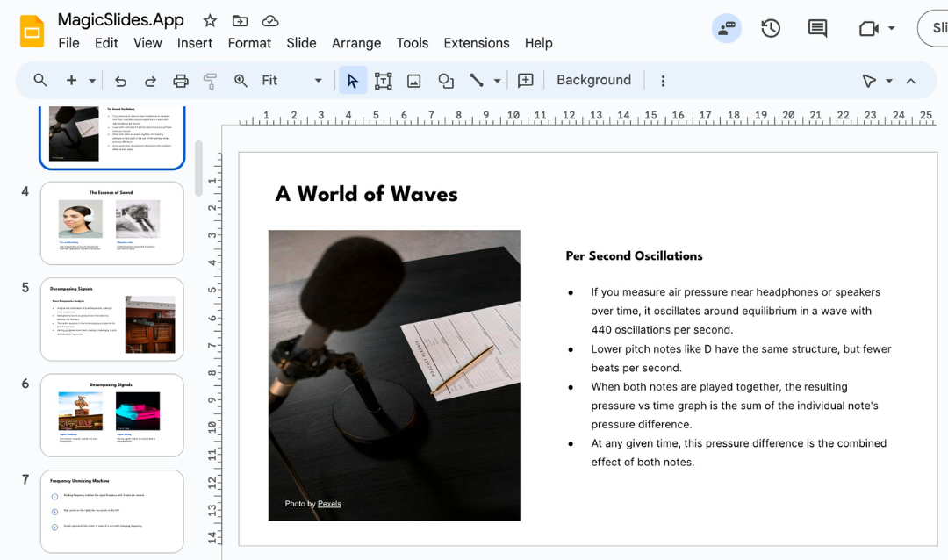Open the Insert menu

coord(195,43)
